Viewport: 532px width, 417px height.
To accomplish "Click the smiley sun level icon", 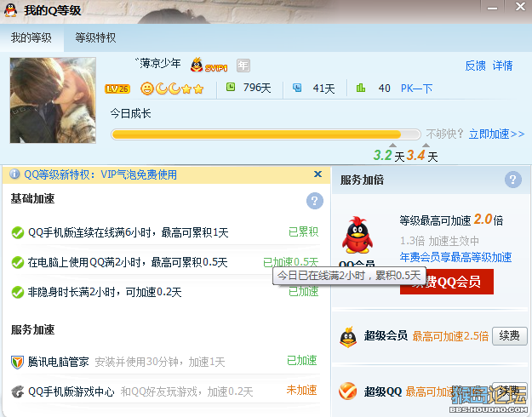I will click(x=146, y=89).
